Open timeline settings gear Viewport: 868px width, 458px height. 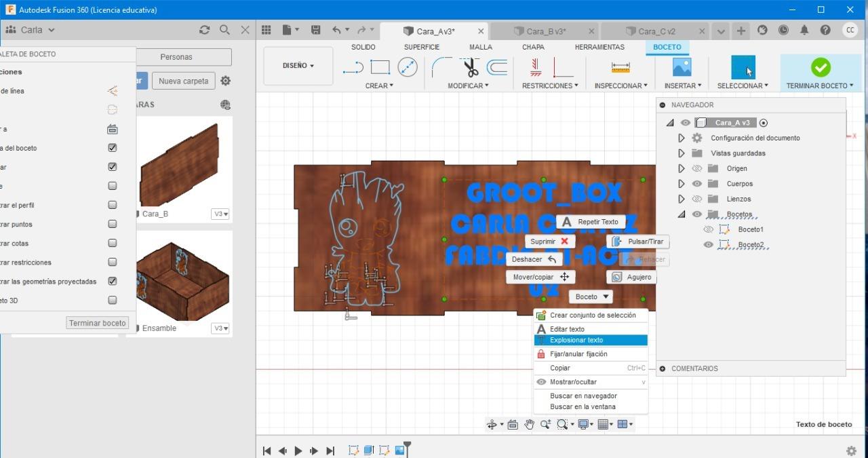point(851,451)
